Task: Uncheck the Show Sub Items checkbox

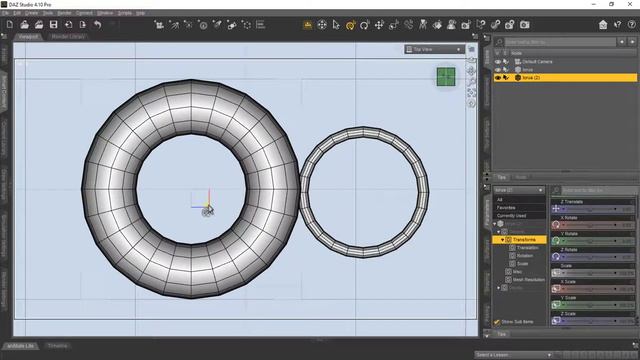Action: pos(497,322)
